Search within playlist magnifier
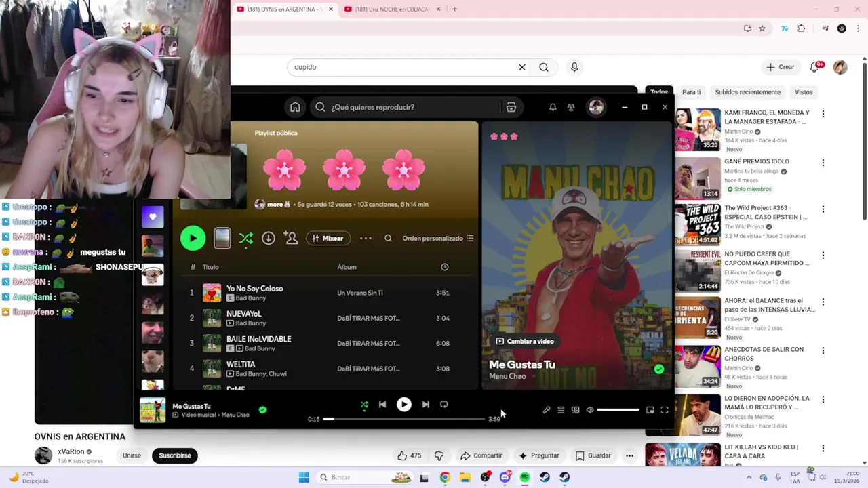Image resolution: width=868 pixels, height=488 pixels. tap(388, 239)
